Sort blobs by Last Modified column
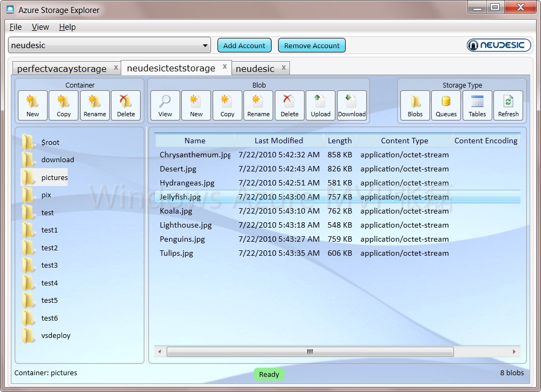The height and width of the screenshot is (392, 541). coord(279,141)
